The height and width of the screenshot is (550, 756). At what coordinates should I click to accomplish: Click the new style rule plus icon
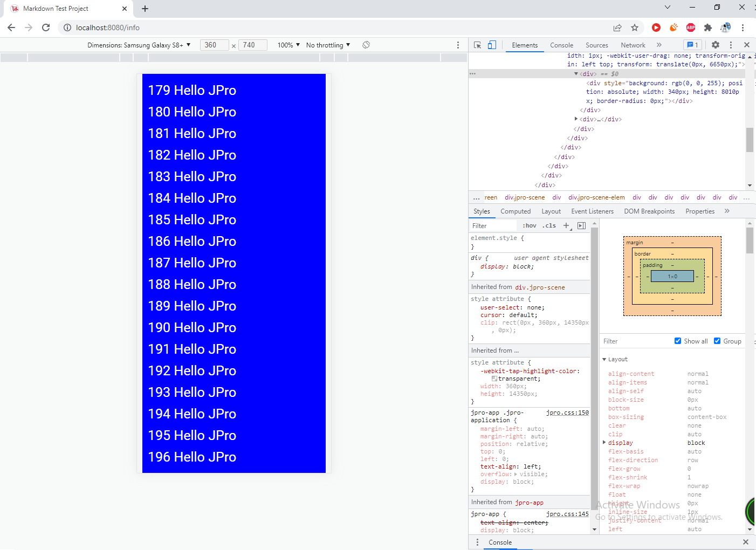point(566,225)
